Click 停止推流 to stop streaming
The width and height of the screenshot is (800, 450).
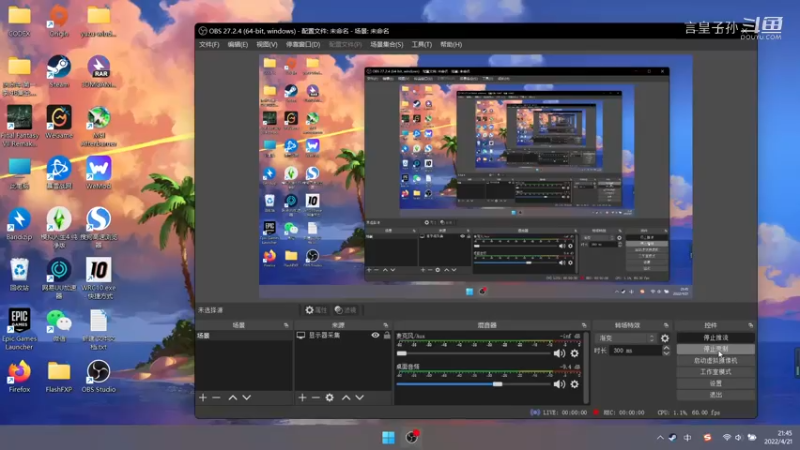[x=715, y=338]
